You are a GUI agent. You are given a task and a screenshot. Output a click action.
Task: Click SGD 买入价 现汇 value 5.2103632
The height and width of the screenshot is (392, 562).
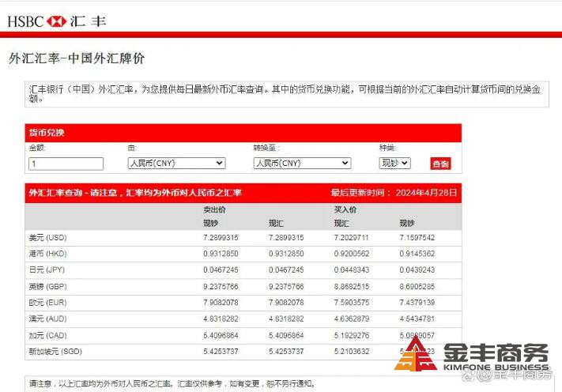[351, 352]
